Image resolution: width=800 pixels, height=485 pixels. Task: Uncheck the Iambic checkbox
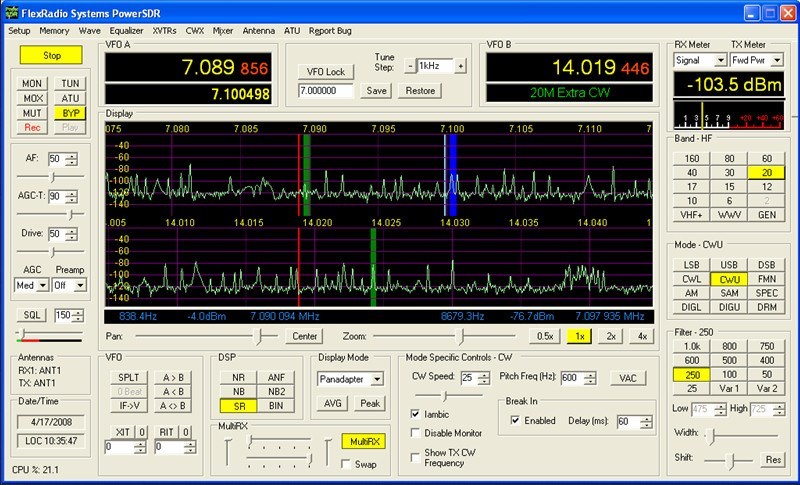(x=416, y=413)
